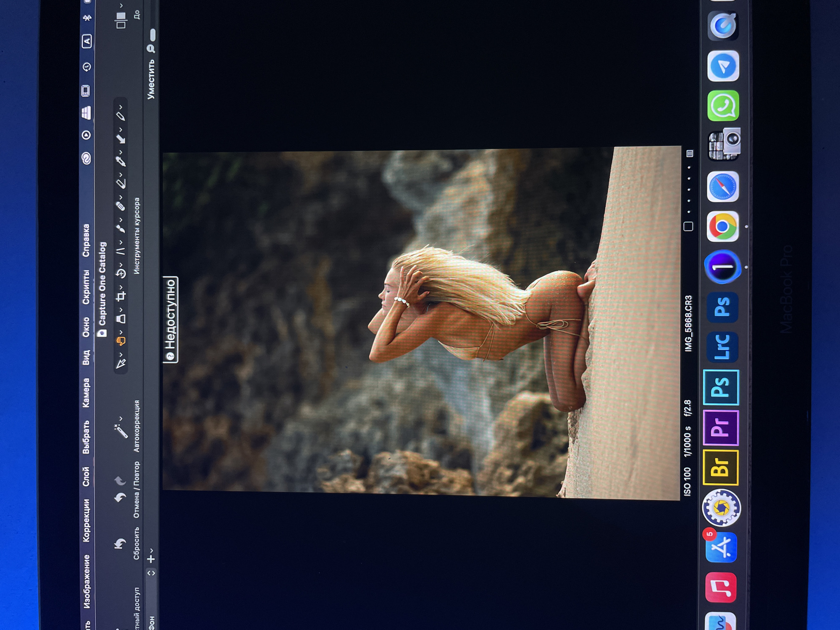Image resolution: width=840 pixels, height=630 pixels.
Task: Expand the Pan tool chevron
Action: (121, 332)
